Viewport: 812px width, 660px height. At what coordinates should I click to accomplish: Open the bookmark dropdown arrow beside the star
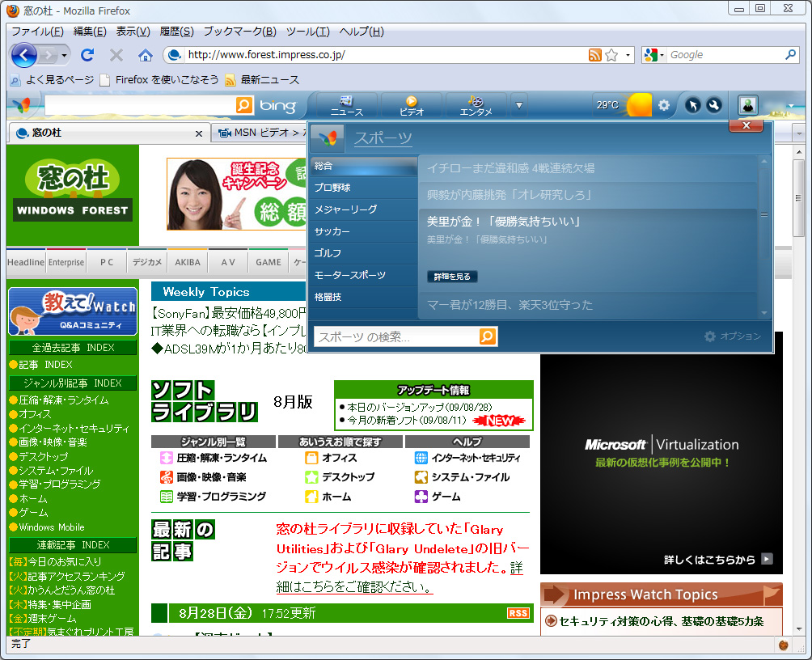(x=628, y=54)
